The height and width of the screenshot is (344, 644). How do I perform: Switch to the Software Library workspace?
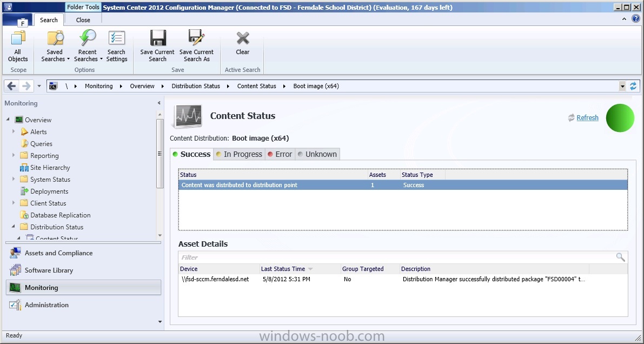(83, 270)
